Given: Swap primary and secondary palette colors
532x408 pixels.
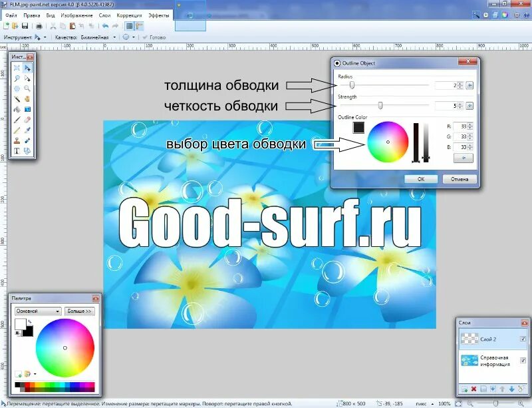Looking at the screenshot, I should 30,321.
